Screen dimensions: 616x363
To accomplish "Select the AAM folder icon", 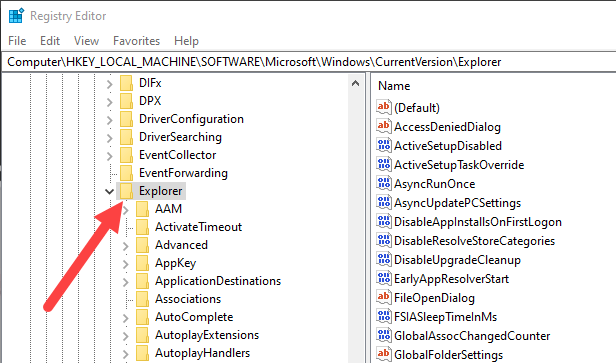I will [x=142, y=209].
